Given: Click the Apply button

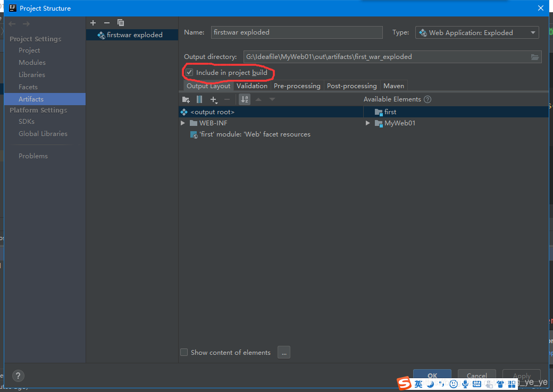Looking at the screenshot, I should coord(522,376).
